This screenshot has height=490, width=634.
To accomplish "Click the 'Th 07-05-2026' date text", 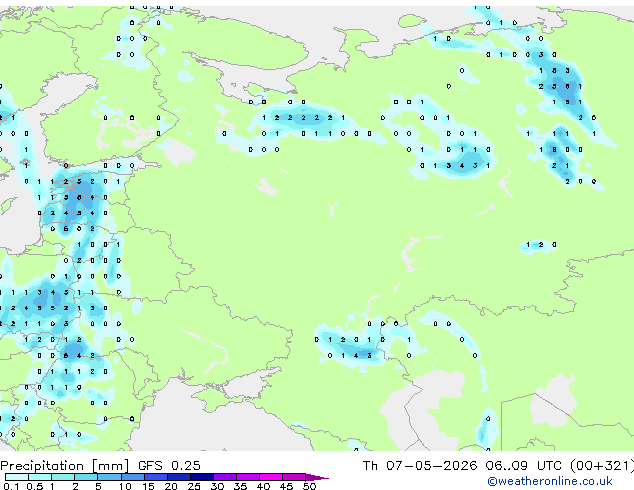I will [420, 466].
